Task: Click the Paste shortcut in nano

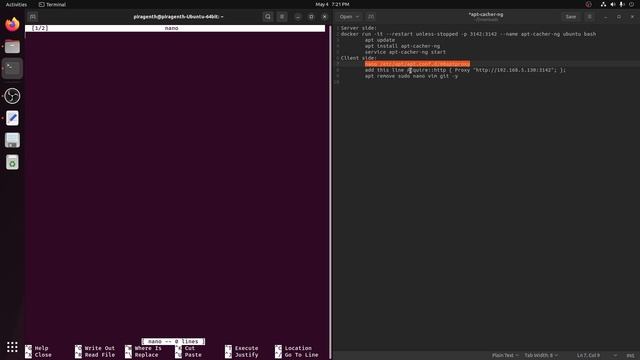Action: coord(189,355)
